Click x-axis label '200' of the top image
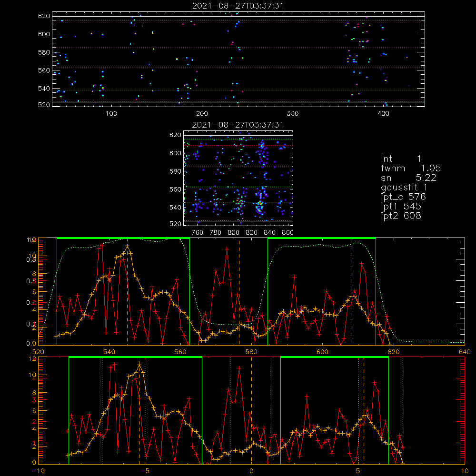Image resolution: width=476 pixels, height=476 pixels. tap(202, 114)
